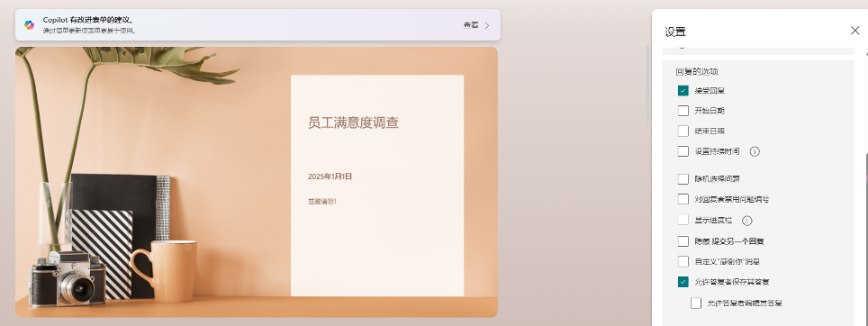The width and height of the screenshot is (868, 326).
Task: Tick the 设置持续时间 checkbox
Action: point(683,151)
